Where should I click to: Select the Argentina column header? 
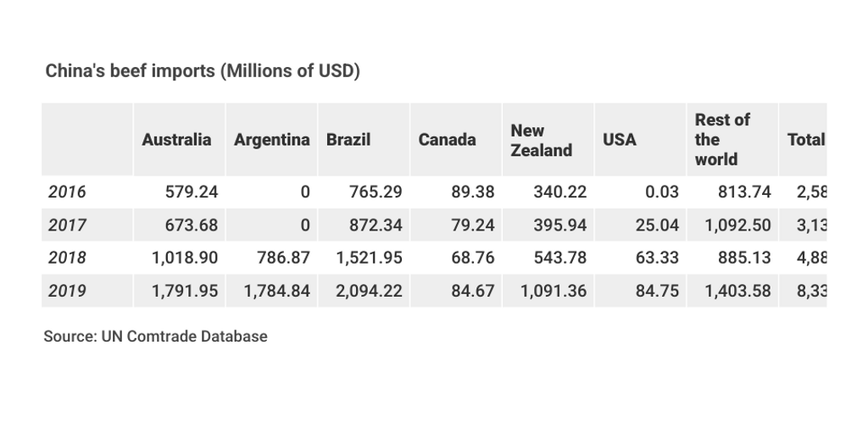coord(272,140)
